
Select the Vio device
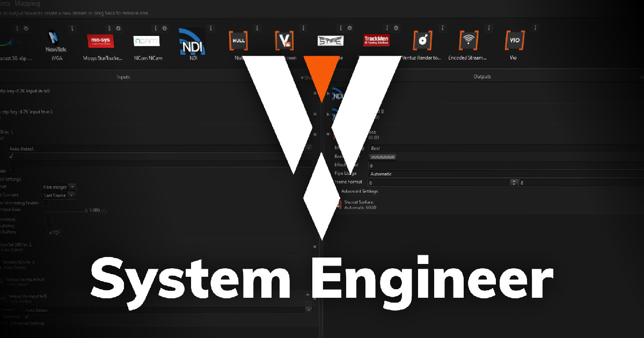click(514, 40)
